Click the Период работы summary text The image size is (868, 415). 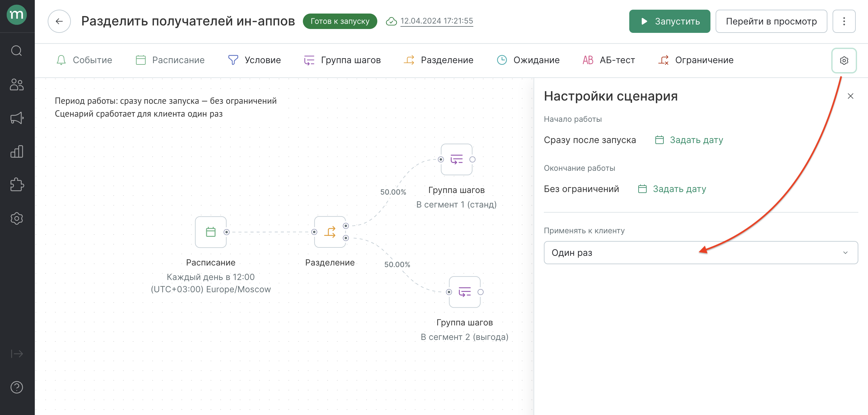point(165,101)
